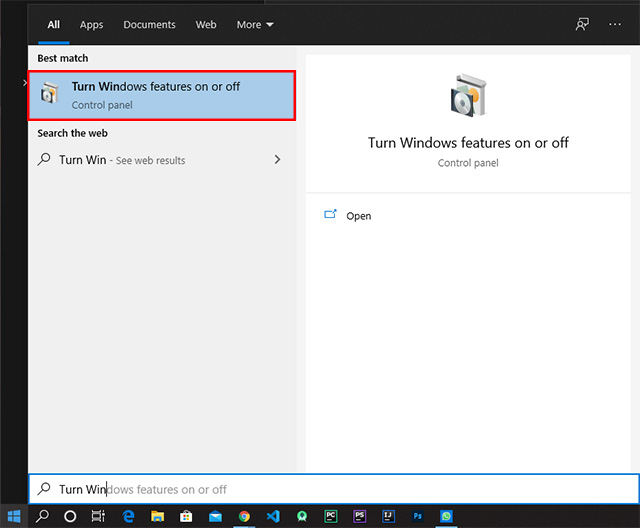640x528 pixels.
Task: Click the magnifier icon inside search box
Action: pyautogui.click(x=44, y=489)
